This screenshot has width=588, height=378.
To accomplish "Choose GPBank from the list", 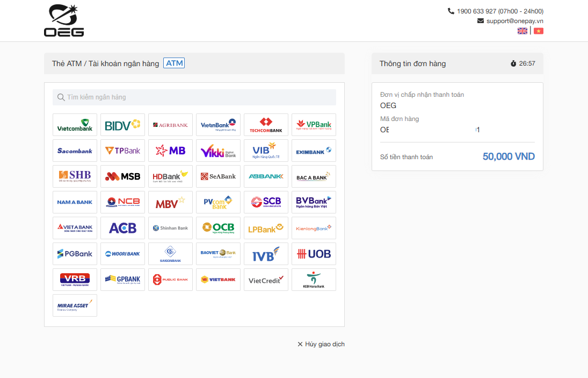I will click(122, 280).
